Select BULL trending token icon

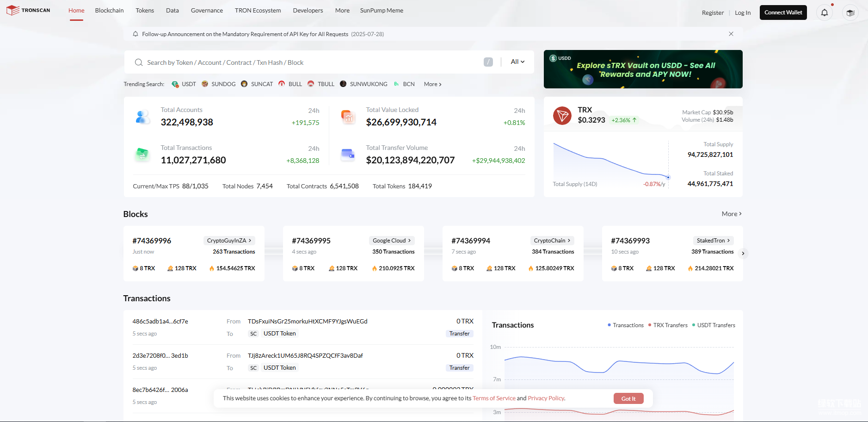pos(282,84)
